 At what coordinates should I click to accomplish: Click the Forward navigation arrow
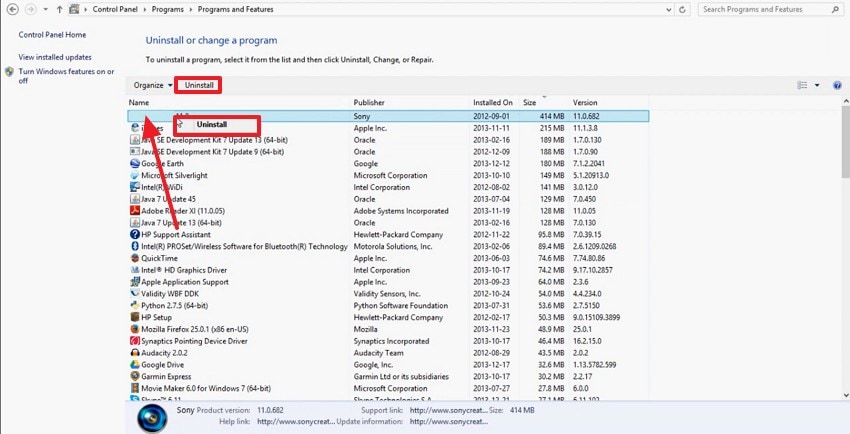30,9
